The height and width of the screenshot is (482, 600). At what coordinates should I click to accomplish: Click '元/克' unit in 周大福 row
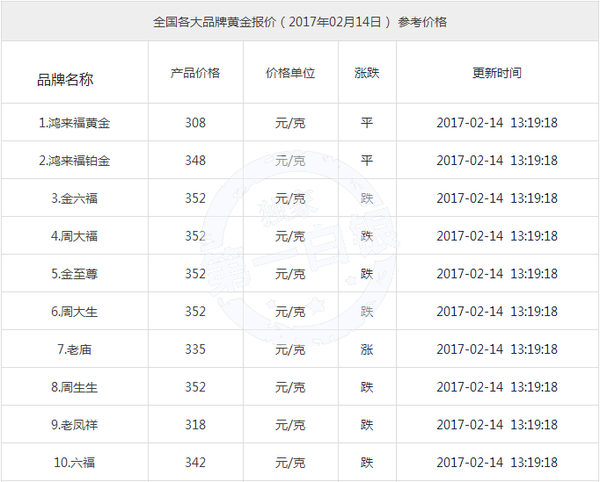coord(290,236)
